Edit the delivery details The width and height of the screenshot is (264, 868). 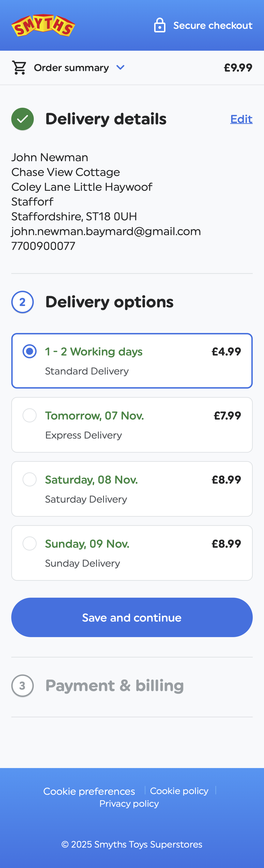[241, 119]
